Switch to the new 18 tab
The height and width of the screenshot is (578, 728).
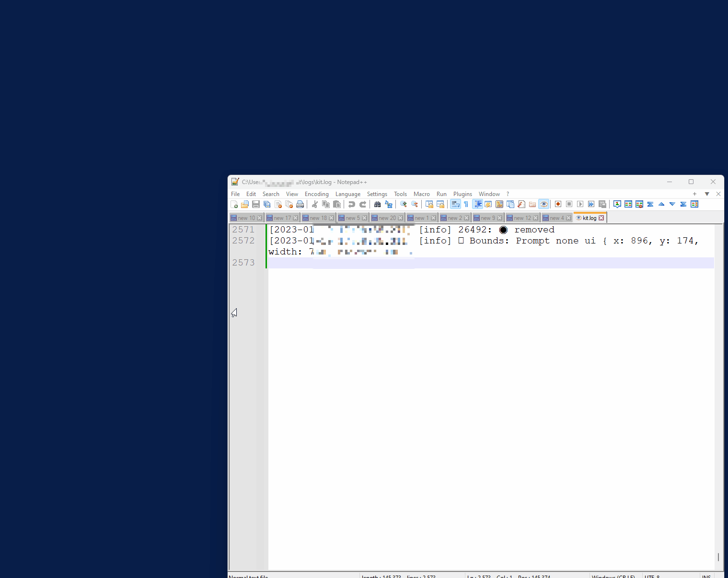[x=318, y=218]
